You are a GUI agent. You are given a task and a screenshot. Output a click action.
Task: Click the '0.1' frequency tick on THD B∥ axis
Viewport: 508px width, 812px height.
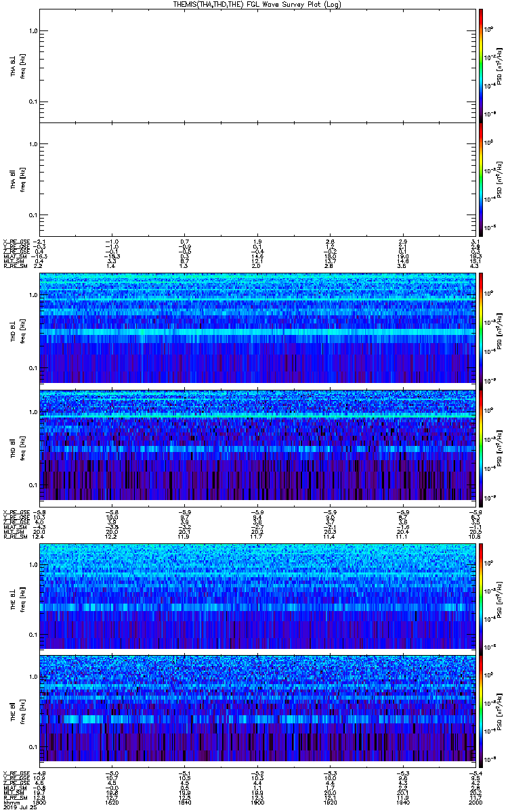click(x=33, y=485)
